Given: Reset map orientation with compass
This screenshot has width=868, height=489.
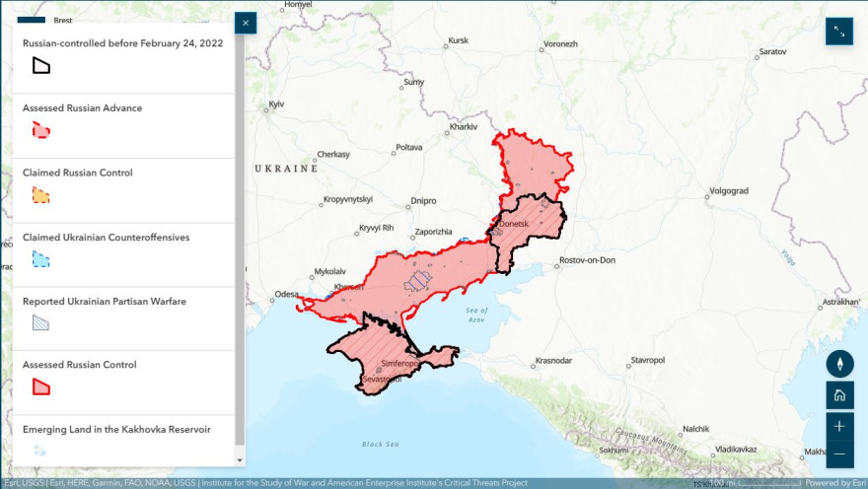Looking at the screenshot, I should [839, 364].
